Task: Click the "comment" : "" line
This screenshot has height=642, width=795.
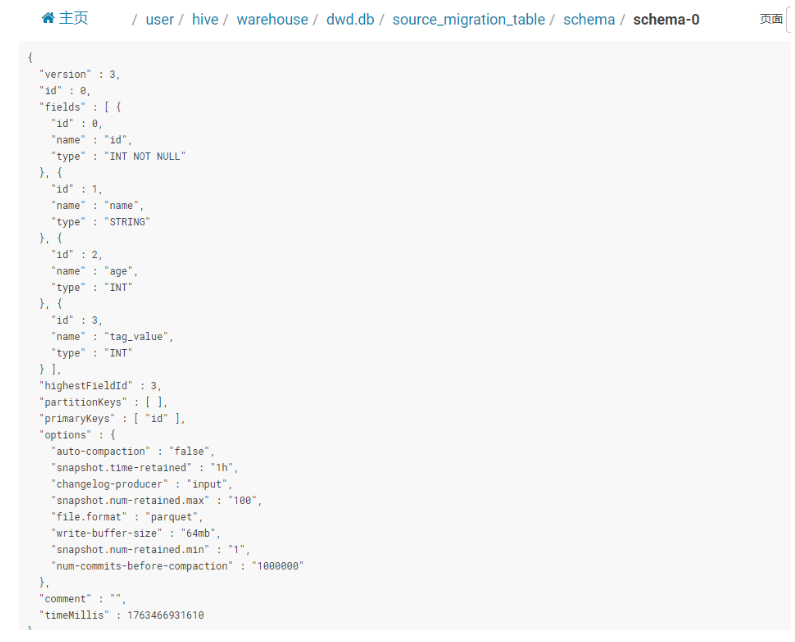Action: [83, 599]
